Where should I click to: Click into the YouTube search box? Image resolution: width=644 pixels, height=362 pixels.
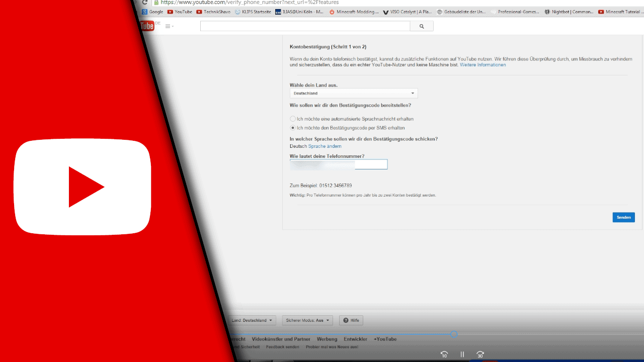coord(305,26)
